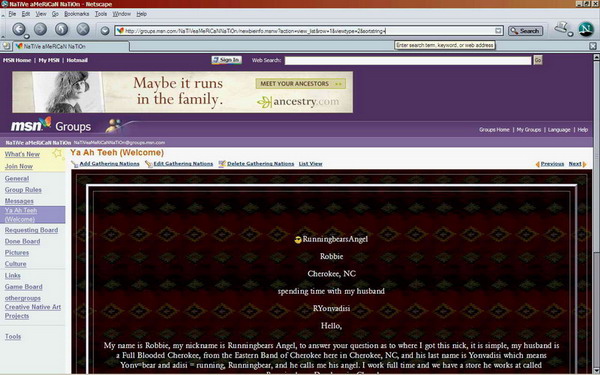600x375 pixels.
Task: Click the browser Back arrow button
Action: (19, 29)
